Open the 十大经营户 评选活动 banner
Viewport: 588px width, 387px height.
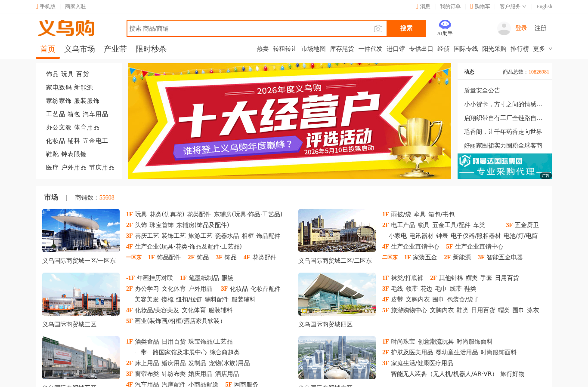[x=290, y=121]
